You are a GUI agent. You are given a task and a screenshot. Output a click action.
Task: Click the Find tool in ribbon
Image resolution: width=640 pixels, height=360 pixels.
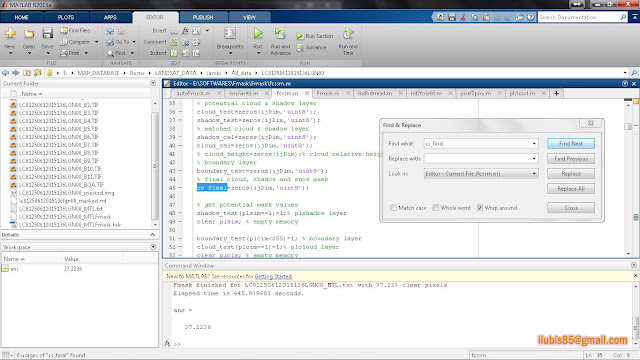point(116,53)
